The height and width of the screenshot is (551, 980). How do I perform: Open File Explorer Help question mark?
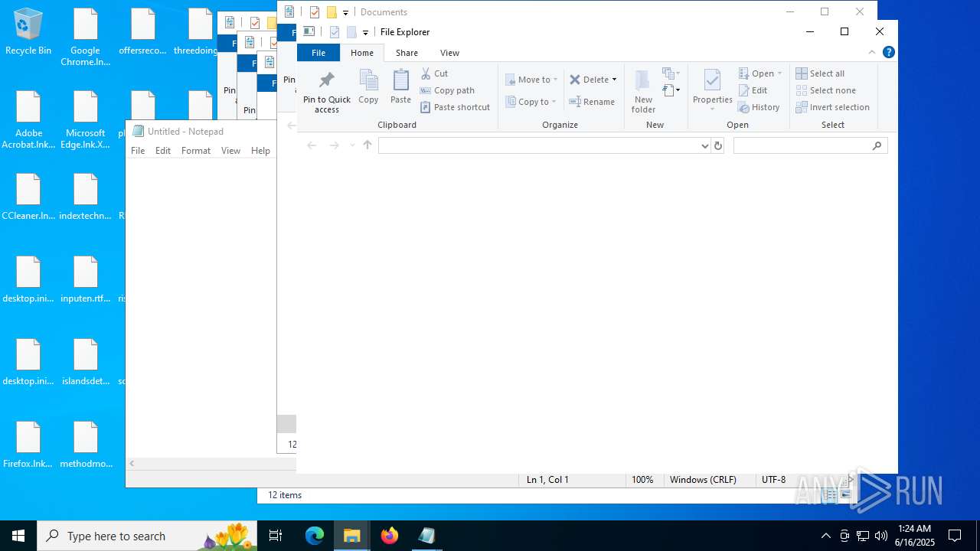pyautogui.click(x=888, y=52)
